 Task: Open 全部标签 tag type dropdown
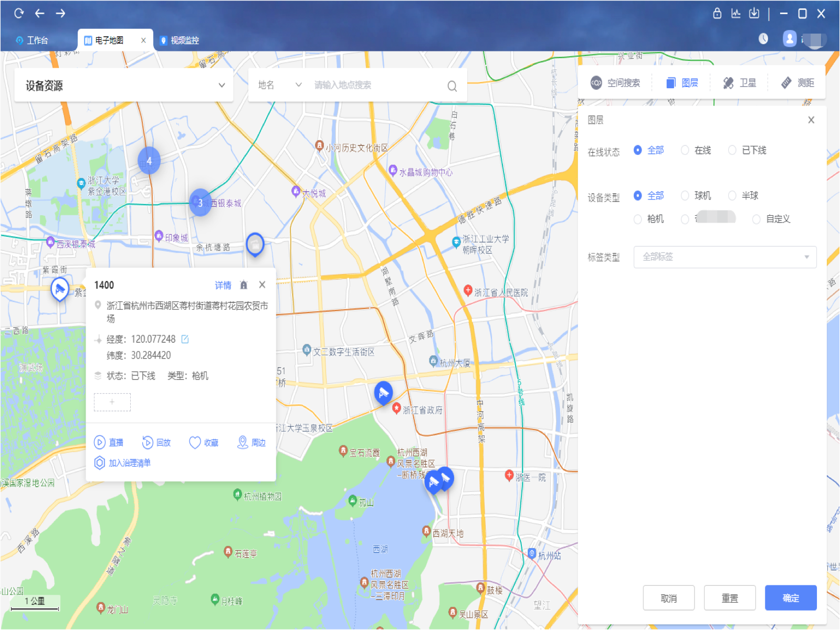(x=725, y=257)
